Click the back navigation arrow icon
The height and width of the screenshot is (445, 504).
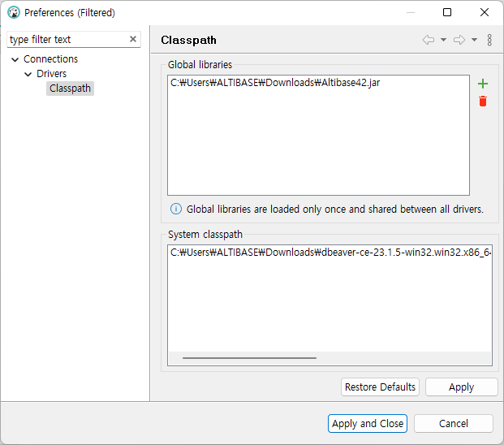tap(429, 40)
